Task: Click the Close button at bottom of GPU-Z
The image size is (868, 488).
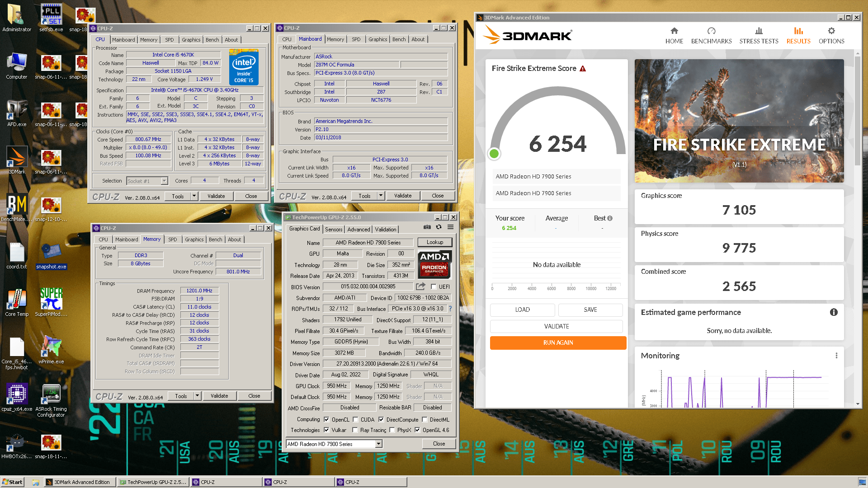Action: click(439, 444)
